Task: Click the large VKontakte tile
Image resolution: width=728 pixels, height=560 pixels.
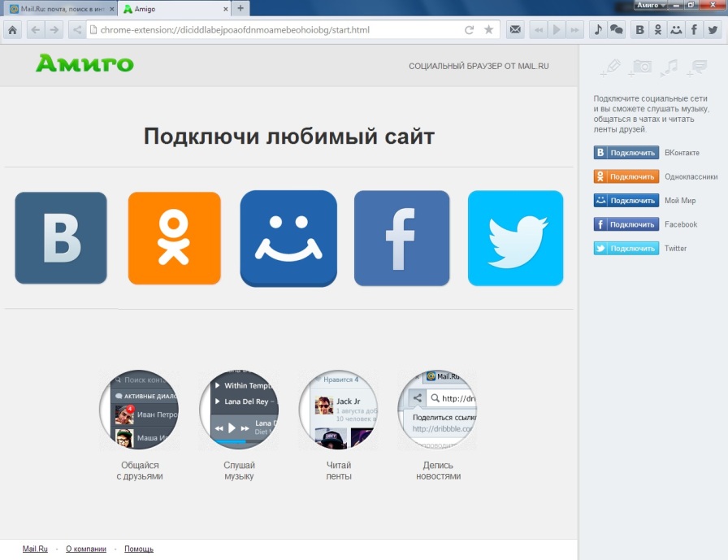Action: coord(61,238)
